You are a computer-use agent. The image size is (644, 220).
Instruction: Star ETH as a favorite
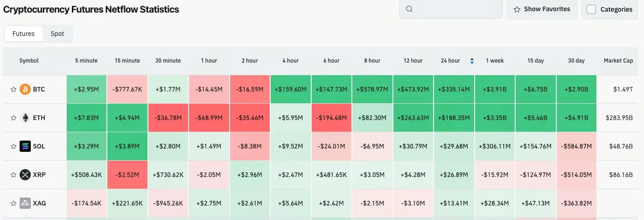click(x=14, y=118)
